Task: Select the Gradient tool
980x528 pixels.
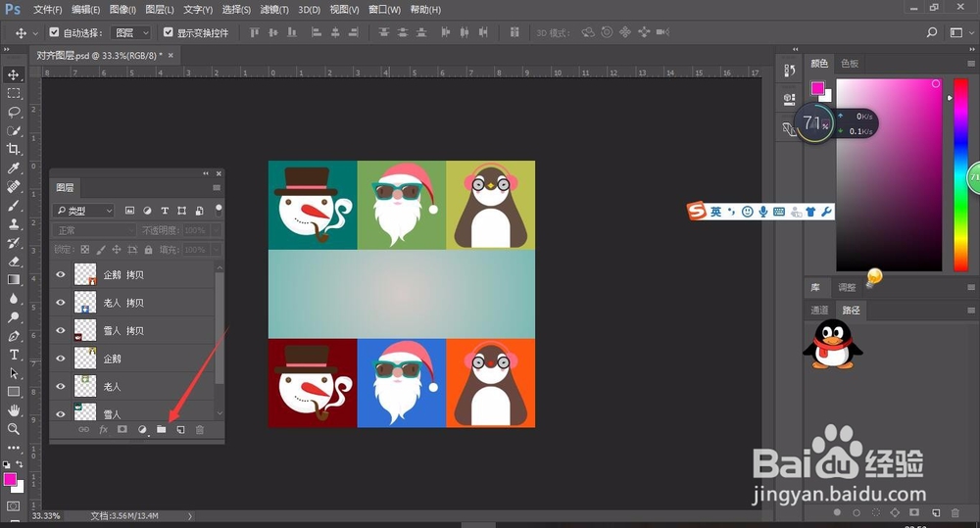Action: click(x=13, y=280)
